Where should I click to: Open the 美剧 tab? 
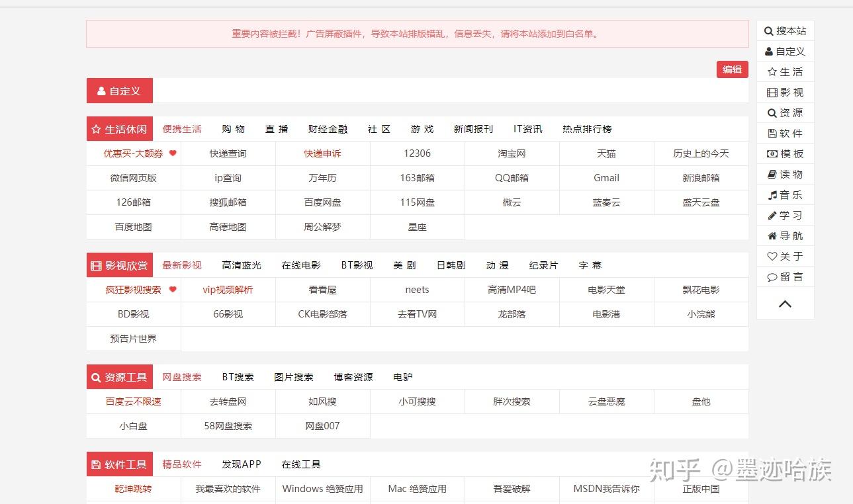[x=404, y=265]
